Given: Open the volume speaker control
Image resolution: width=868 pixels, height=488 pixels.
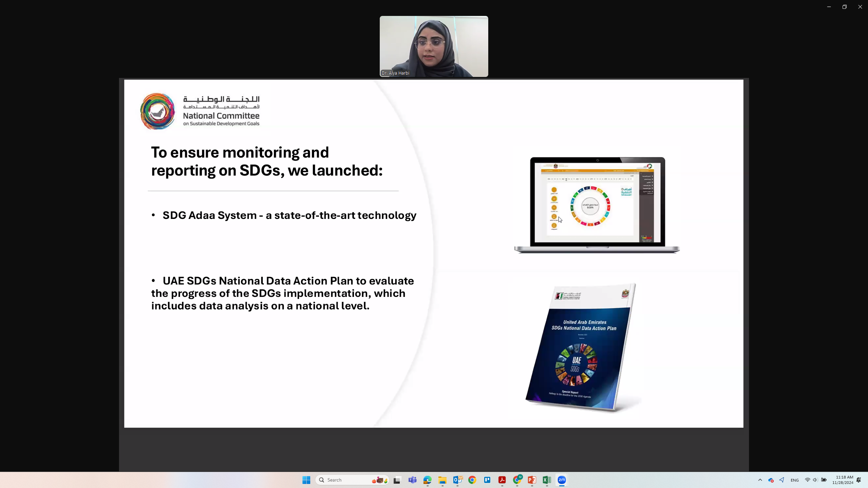Looking at the screenshot, I should pyautogui.click(x=815, y=480).
